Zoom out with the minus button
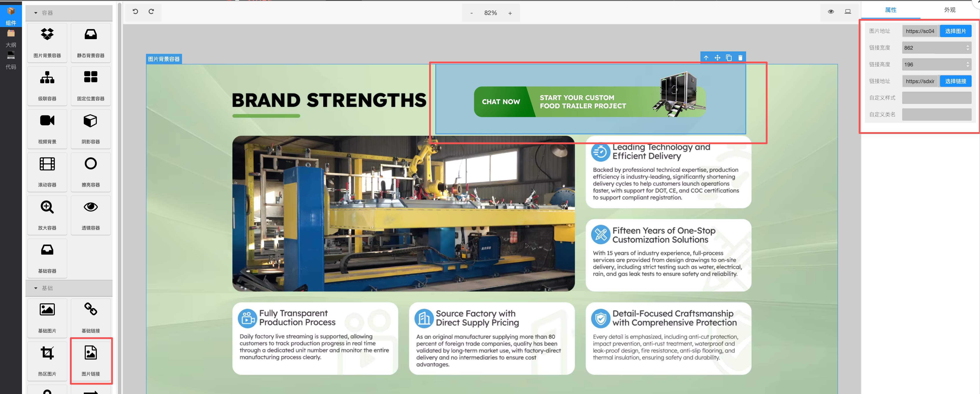This screenshot has width=980, height=394. click(471, 13)
